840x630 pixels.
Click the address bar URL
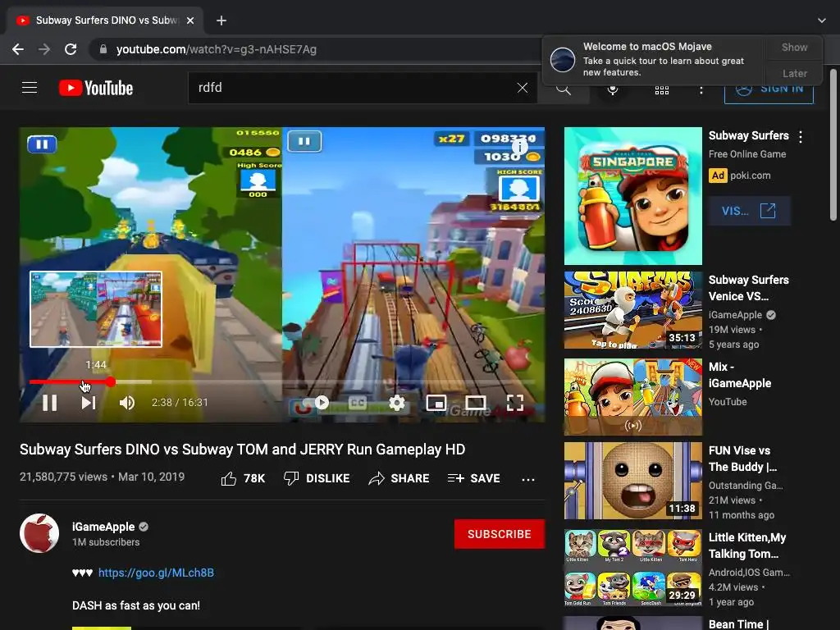point(217,49)
